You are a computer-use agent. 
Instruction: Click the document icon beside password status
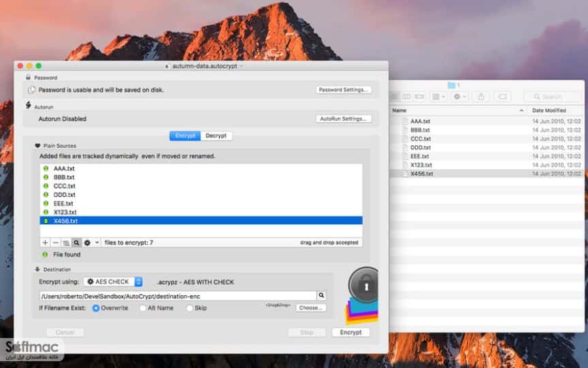[32, 90]
